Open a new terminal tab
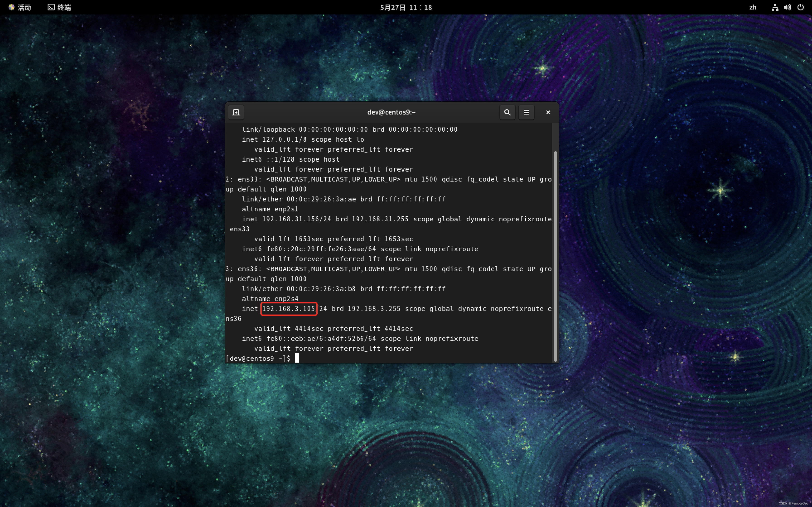Screen dimensions: 812x507 click(x=236, y=112)
